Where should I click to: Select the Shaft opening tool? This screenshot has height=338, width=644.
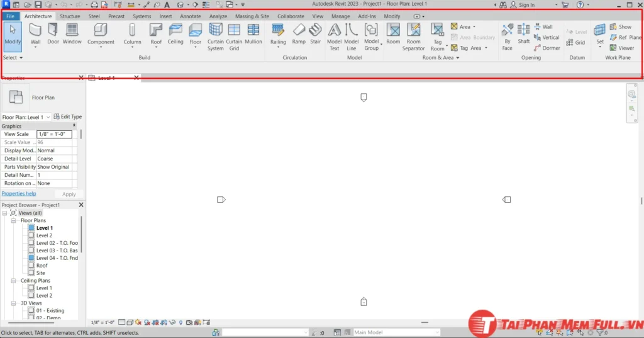point(524,34)
